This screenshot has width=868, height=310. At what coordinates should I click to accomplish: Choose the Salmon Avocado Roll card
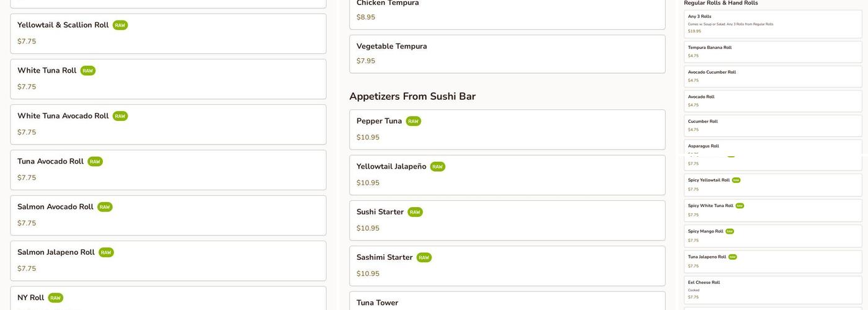tap(168, 215)
